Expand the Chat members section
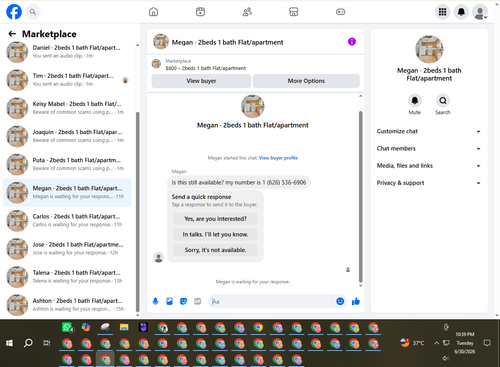 (429, 148)
